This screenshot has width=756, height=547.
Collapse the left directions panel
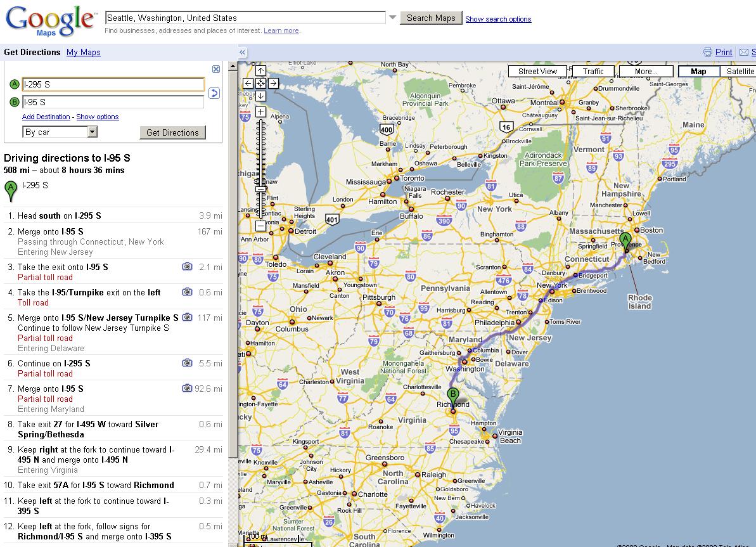click(243, 53)
